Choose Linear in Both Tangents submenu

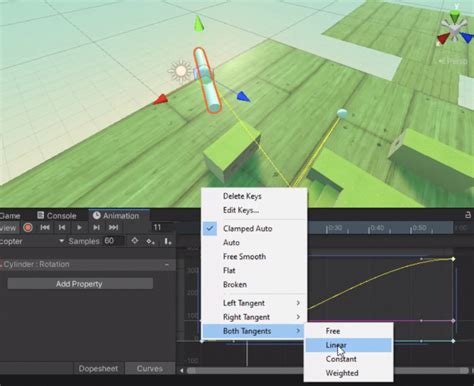[x=349, y=345]
